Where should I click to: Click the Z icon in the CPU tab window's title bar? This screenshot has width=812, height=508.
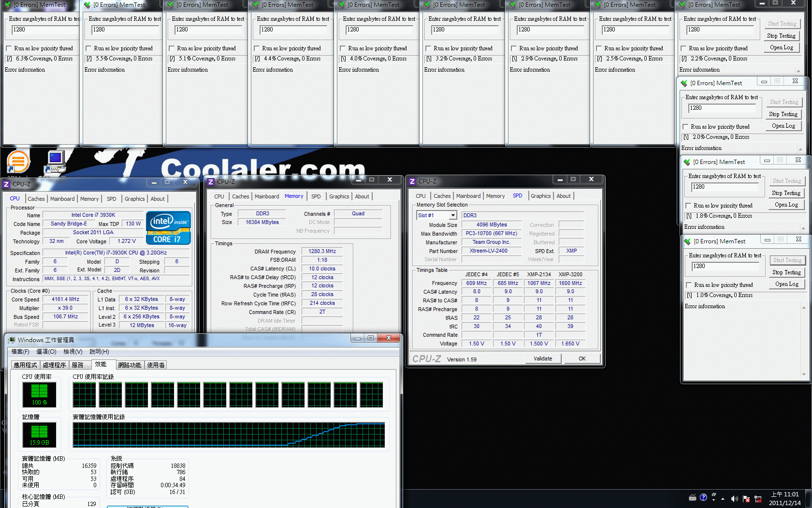(6, 184)
